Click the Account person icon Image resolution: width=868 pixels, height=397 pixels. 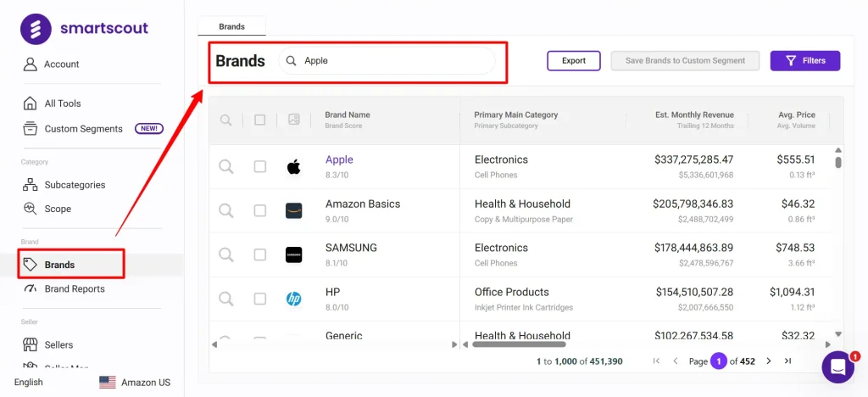click(30, 64)
